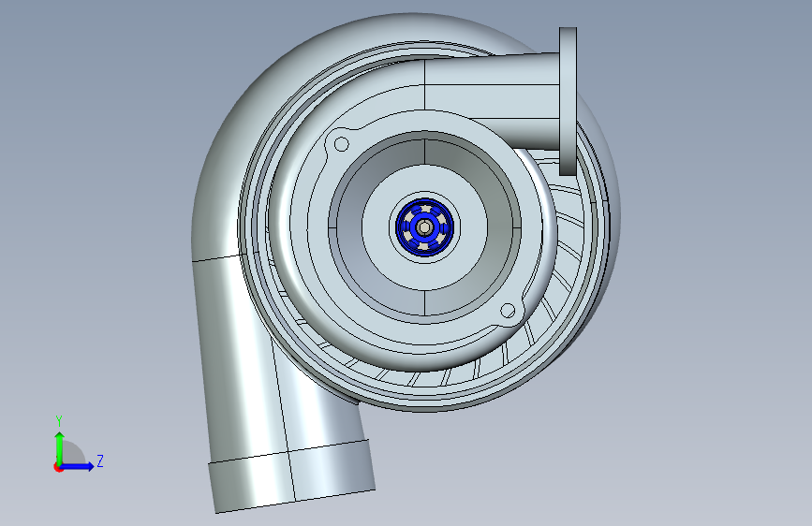Viewport: 812px width, 526px height.
Task: Pick the lower-right bolt hole on the housing flange
Action: click(508, 311)
